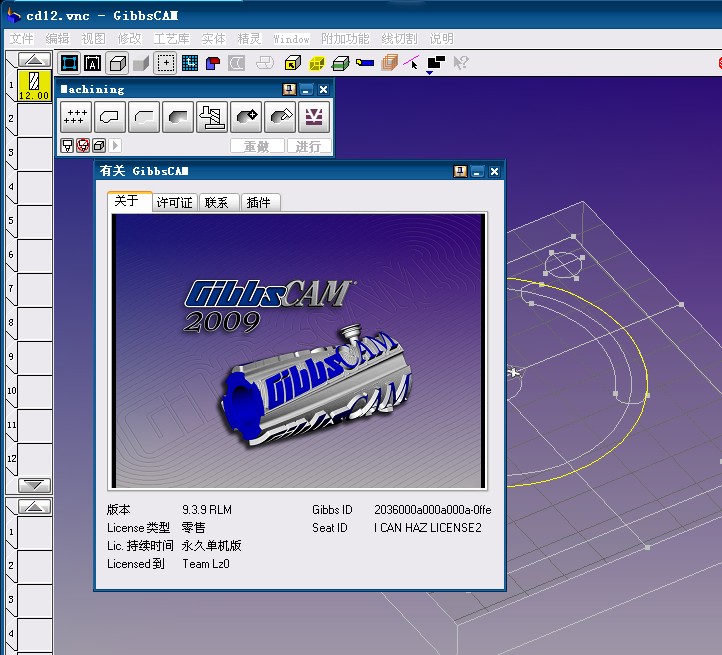Click the yellow wireframe cube icon
Viewport: 722px width, 655px height.
(x=317, y=63)
